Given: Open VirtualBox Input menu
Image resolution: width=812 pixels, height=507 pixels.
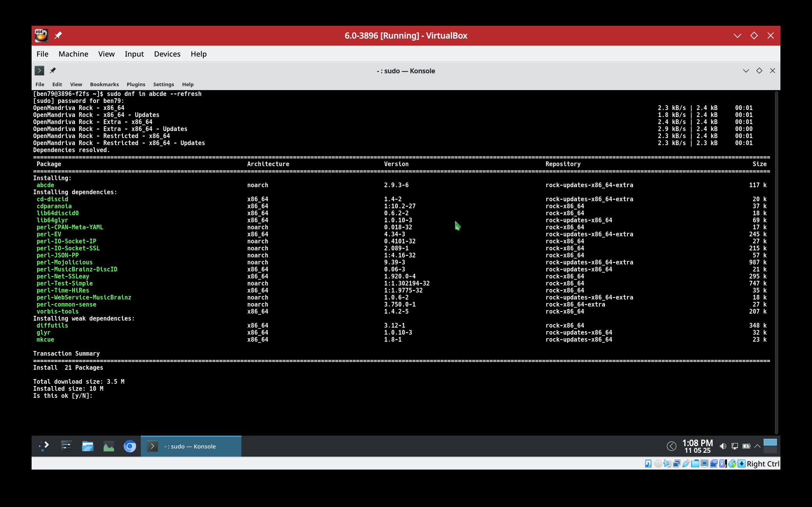Looking at the screenshot, I should coord(134,54).
